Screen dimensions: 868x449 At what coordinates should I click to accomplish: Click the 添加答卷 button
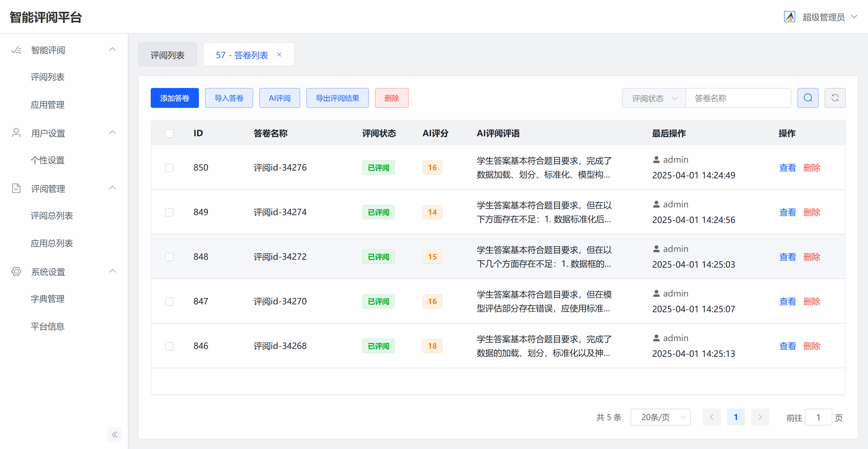click(175, 98)
